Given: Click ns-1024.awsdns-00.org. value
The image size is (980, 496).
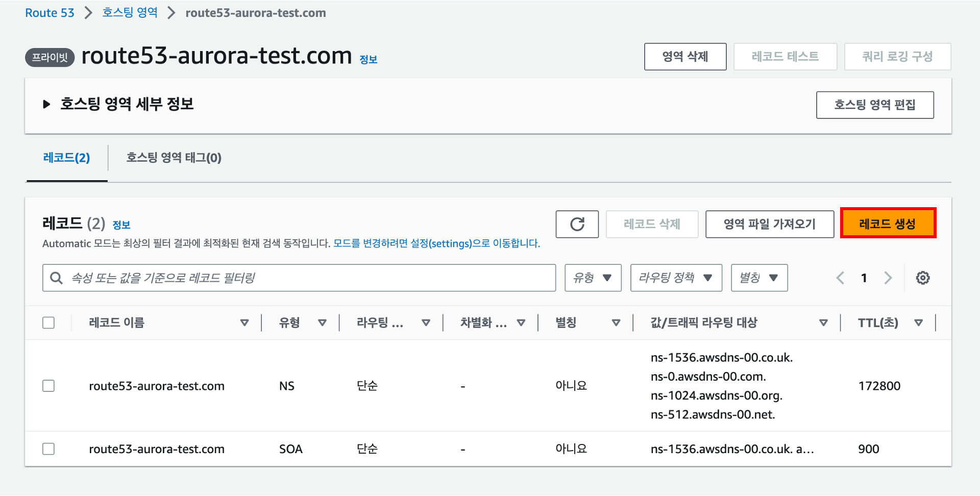Looking at the screenshot, I should 717,395.
